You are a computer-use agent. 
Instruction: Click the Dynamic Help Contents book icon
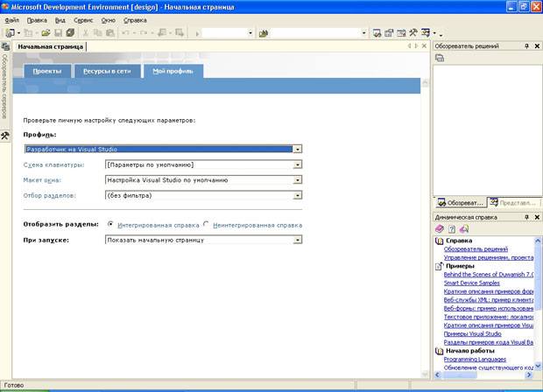tap(440, 228)
